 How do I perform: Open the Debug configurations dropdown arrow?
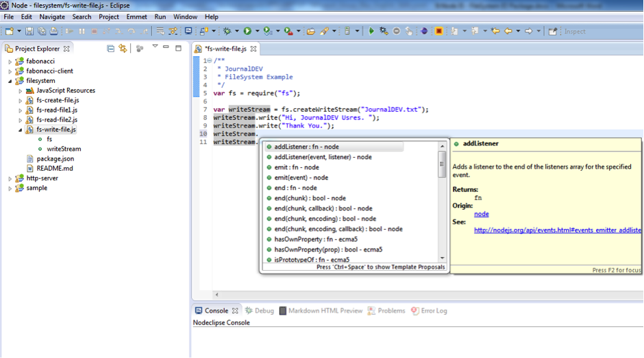coord(237,32)
